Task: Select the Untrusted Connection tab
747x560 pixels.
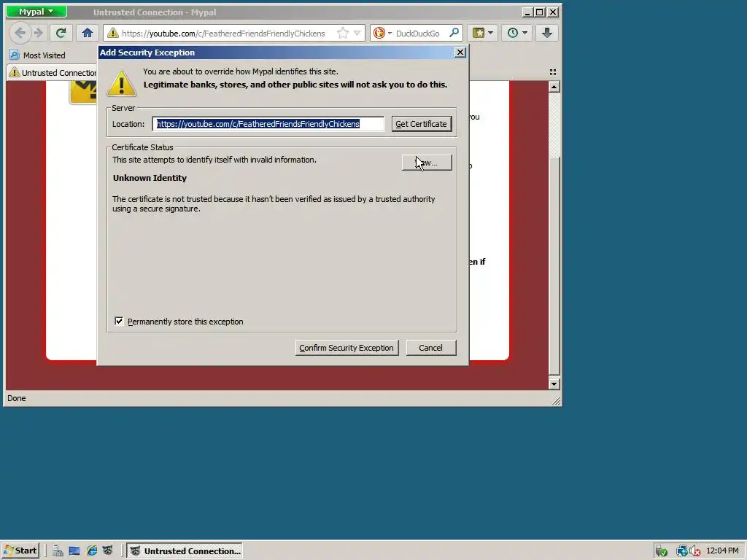Action: tap(53, 72)
